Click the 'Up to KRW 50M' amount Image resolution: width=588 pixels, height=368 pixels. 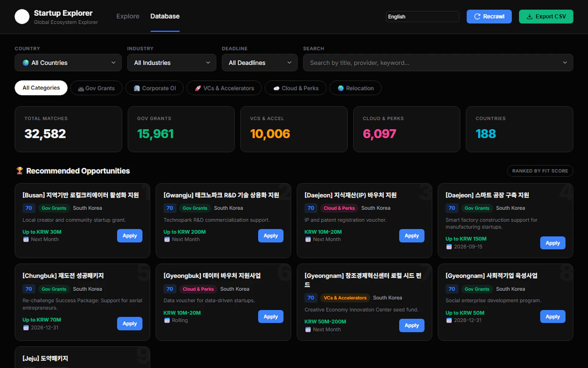(x=465, y=313)
